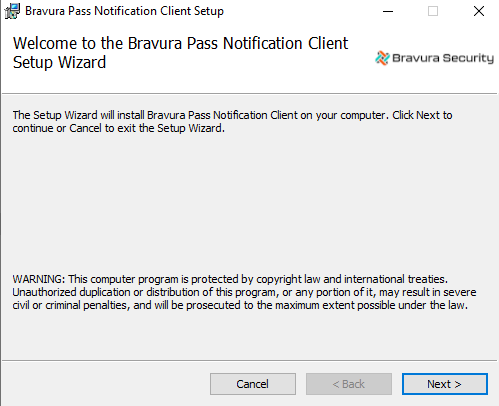Screen dimensions: 499x406
Task: Click the greyed-out maximize button
Action: [433, 11]
